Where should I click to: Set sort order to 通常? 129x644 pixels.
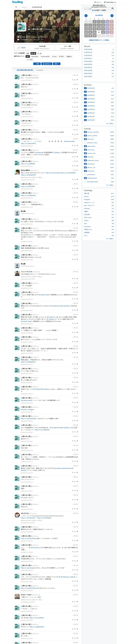pos(28,53)
